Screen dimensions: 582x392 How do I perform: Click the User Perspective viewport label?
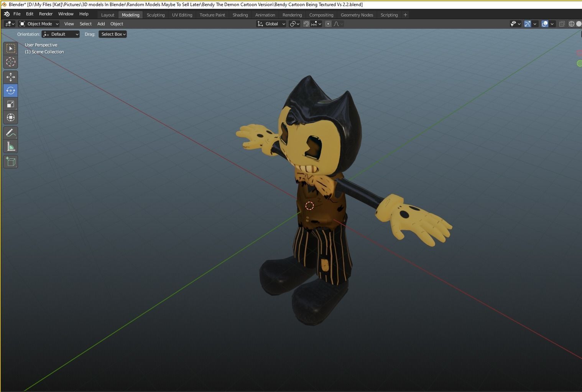41,45
